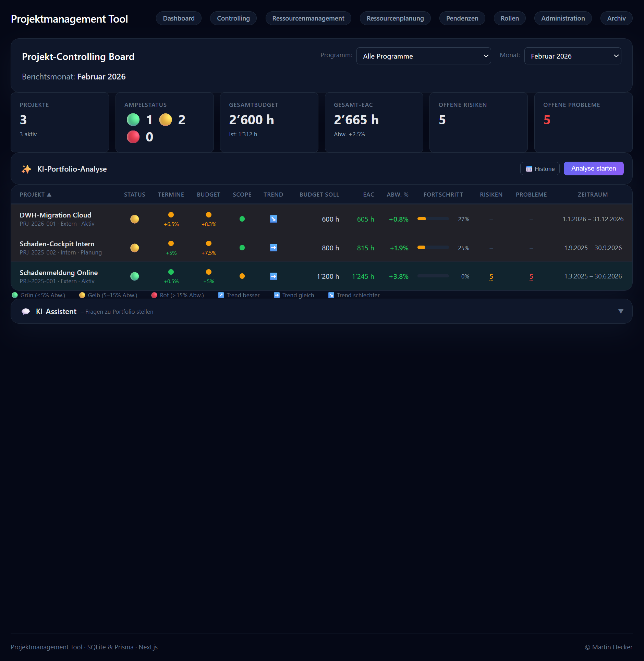
Task: Click the Offene Probleme card
Action: coord(583,122)
